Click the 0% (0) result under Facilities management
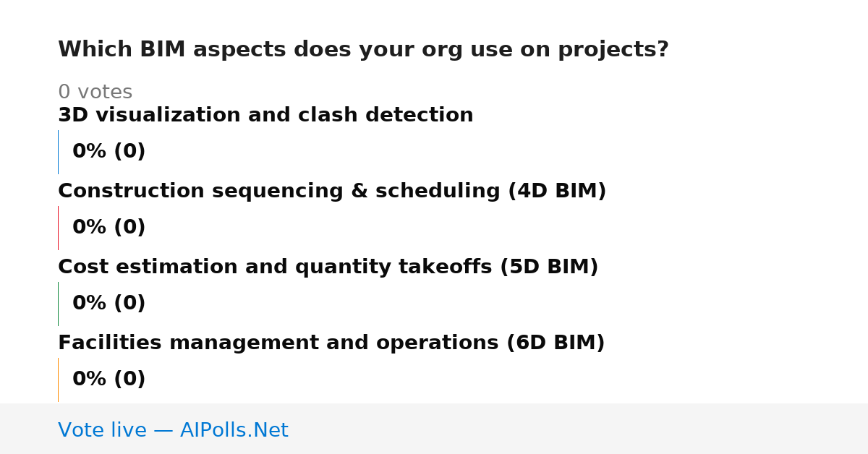The height and width of the screenshot is (454, 868). coord(109,380)
